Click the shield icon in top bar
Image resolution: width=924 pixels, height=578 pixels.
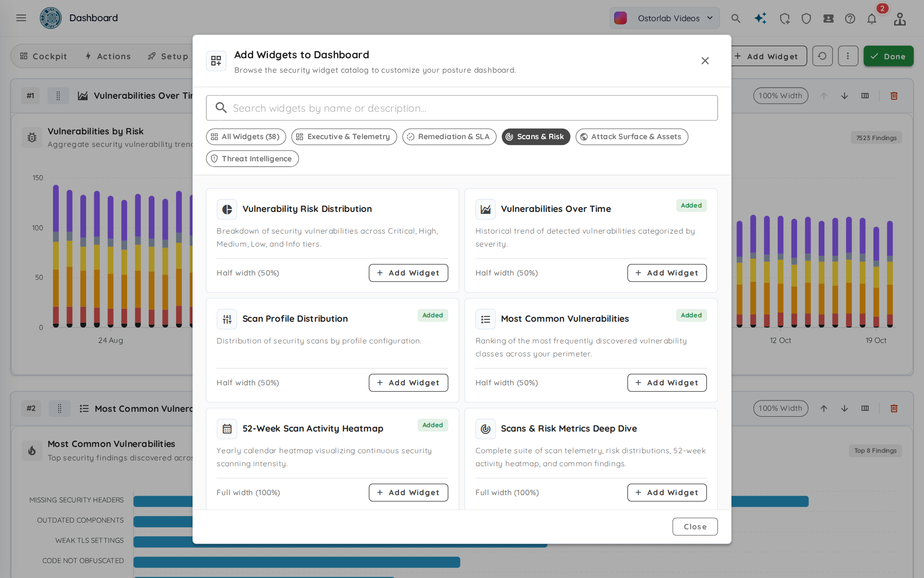[x=806, y=18]
